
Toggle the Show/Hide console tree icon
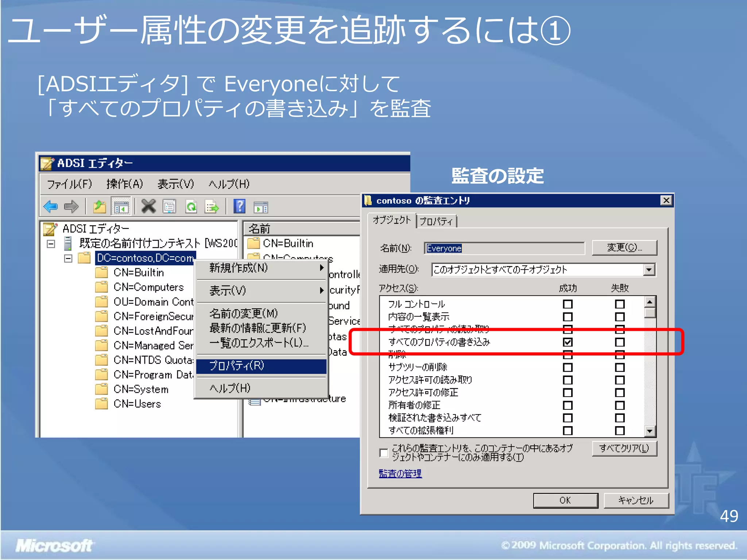(x=121, y=207)
